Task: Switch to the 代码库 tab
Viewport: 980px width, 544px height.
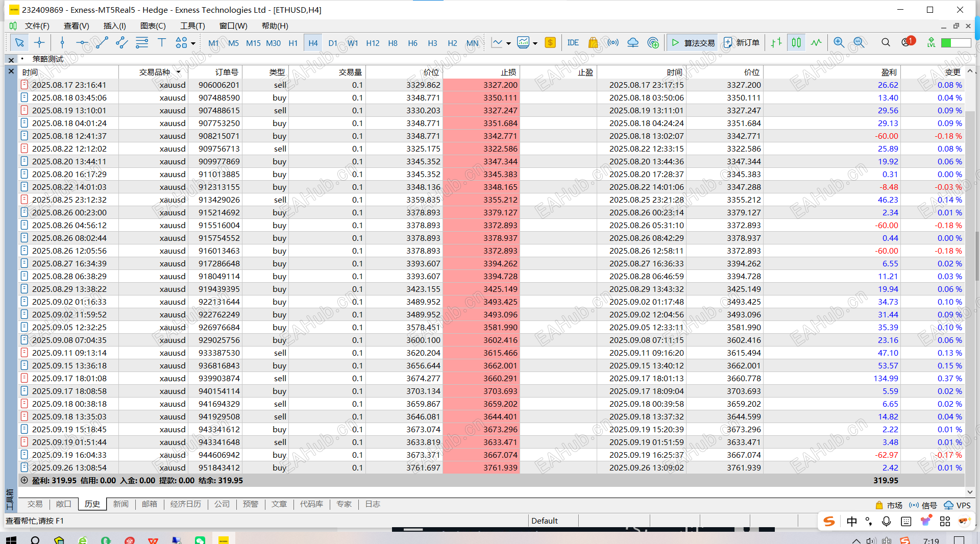Action: pos(311,504)
